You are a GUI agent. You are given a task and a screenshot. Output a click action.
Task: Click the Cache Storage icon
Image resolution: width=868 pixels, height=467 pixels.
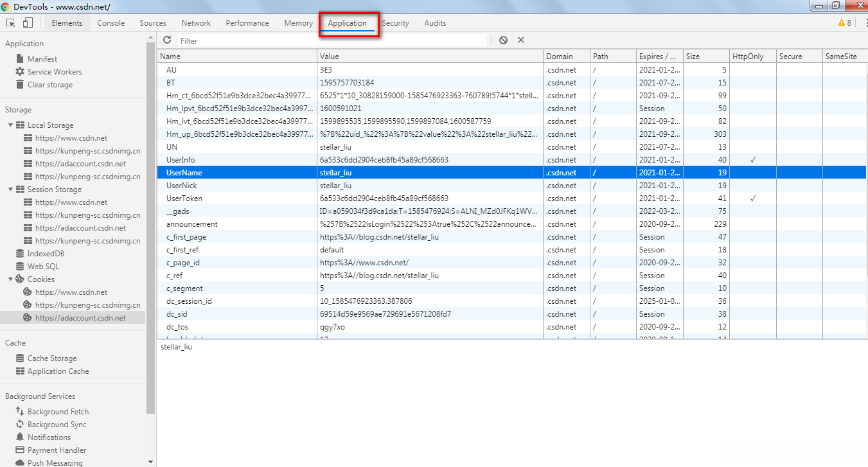20,358
